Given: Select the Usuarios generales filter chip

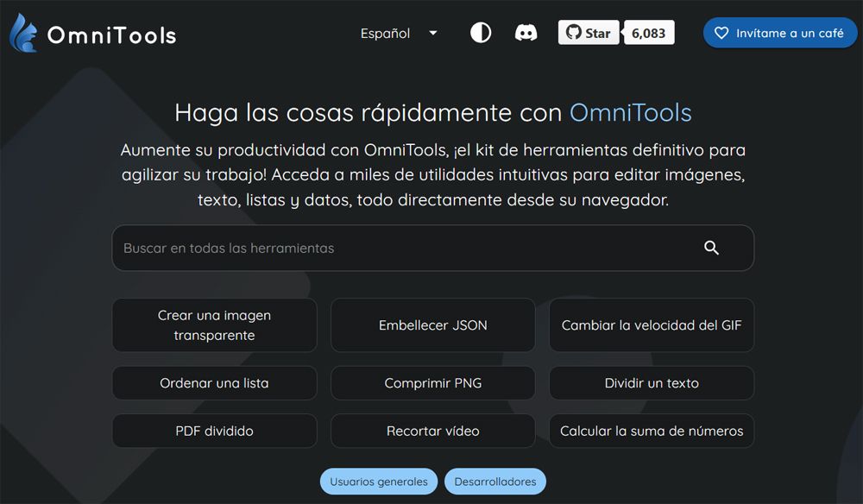Looking at the screenshot, I should (x=379, y=482).
